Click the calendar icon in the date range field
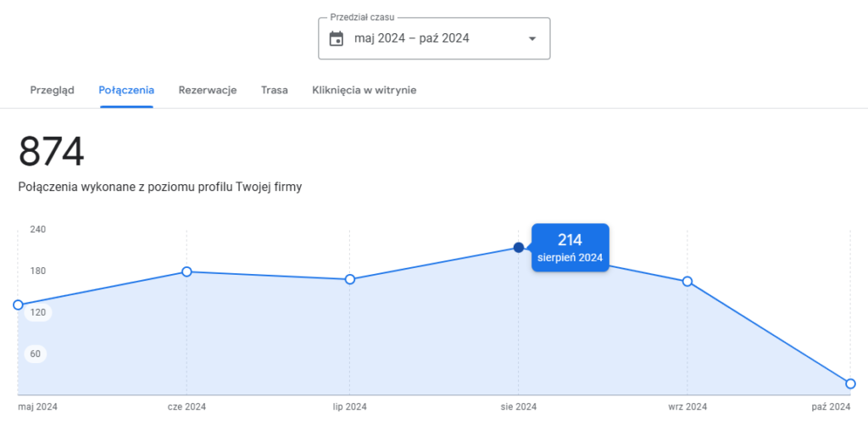The width and height of the screenshot is (868, 425). pyautogui.click(x=337, y=38)
